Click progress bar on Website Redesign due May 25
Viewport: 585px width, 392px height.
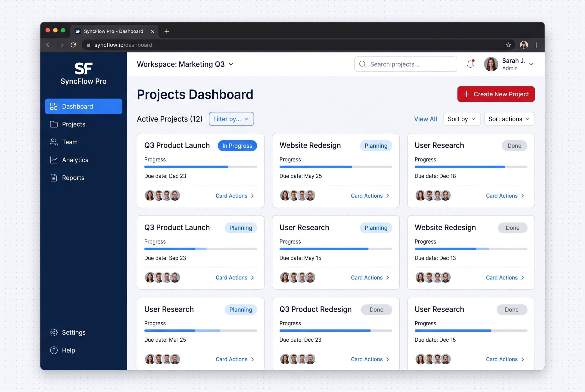(336, 167)
